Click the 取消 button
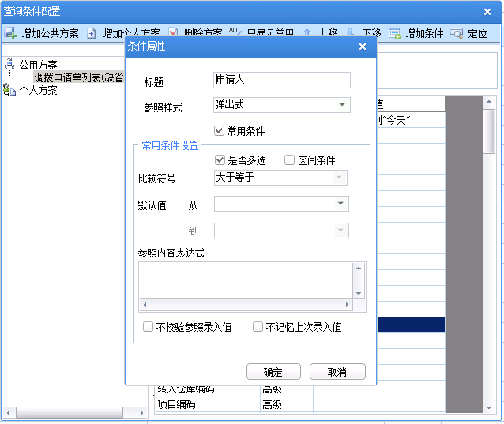The width and height of the screenshot is (504, 424). 337,372
